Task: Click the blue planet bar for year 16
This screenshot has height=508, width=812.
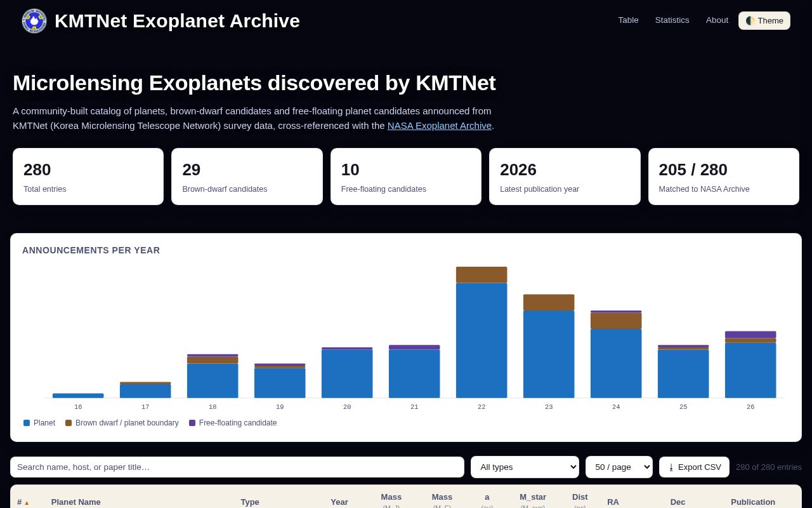Action: click(x=78, y=396)
